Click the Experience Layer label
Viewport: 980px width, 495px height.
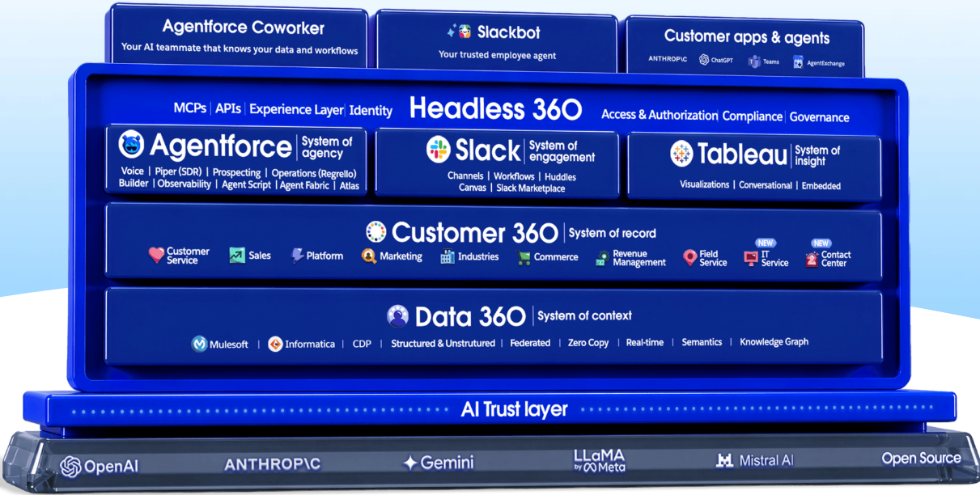point(296,109)
